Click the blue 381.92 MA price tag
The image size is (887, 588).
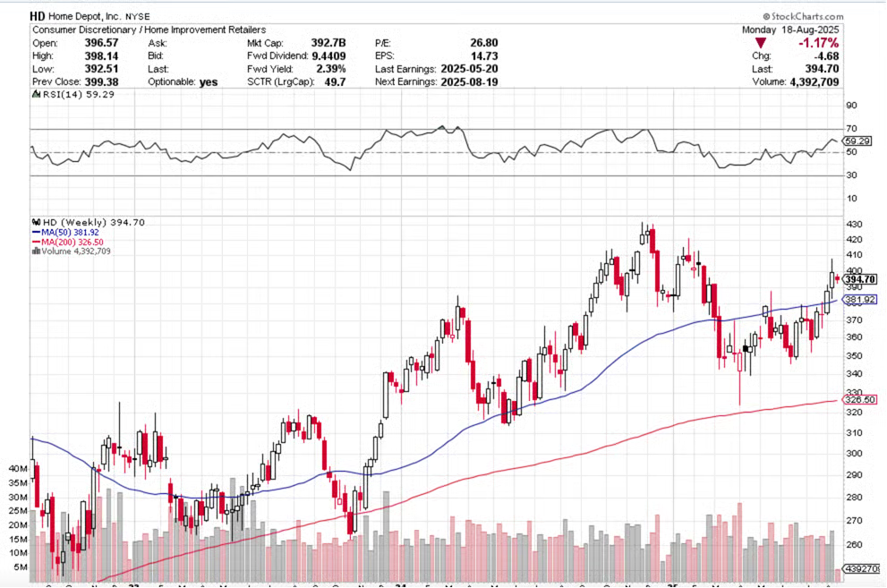860,300
